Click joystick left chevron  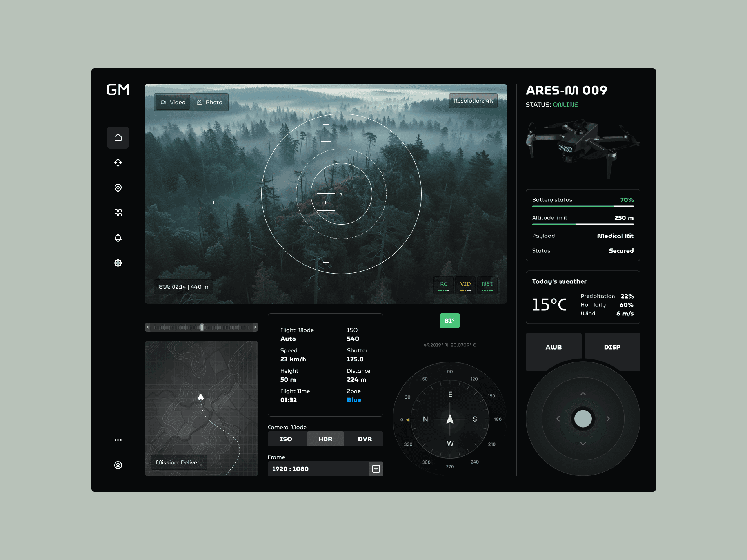[558, 419]
